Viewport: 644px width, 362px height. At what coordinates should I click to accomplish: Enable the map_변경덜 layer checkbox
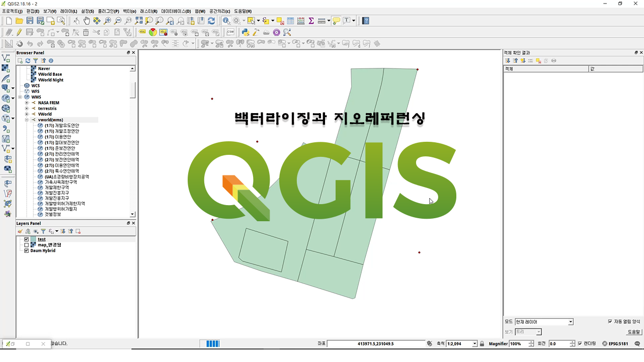coord(27,245)
